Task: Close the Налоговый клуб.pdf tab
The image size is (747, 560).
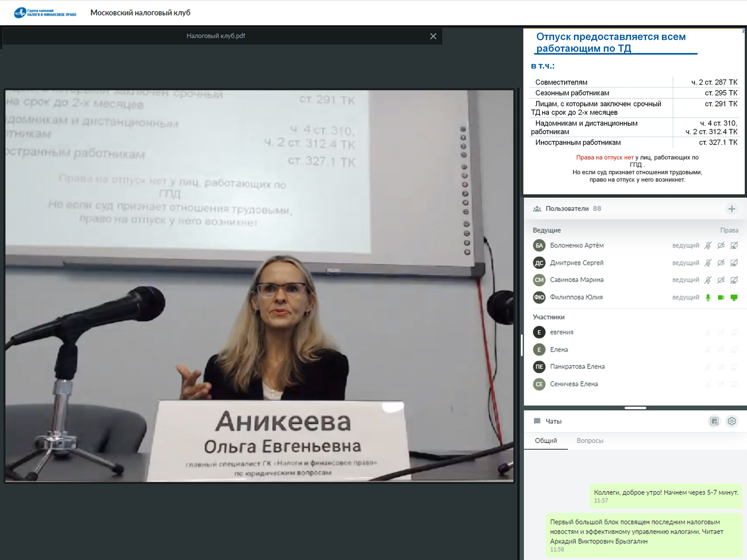Action: click(x=433, y=36)
